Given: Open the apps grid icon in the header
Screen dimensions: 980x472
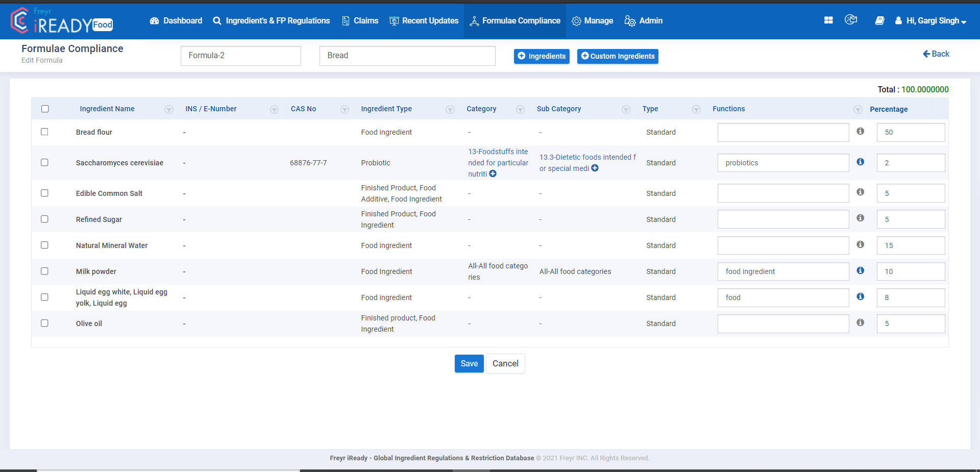Looking at the screenshot, I should [828, 20].
